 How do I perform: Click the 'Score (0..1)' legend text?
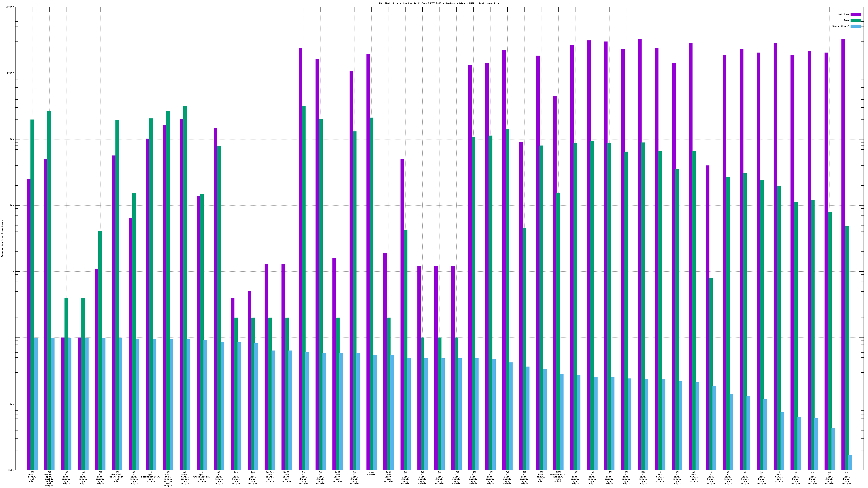[840, 26]
